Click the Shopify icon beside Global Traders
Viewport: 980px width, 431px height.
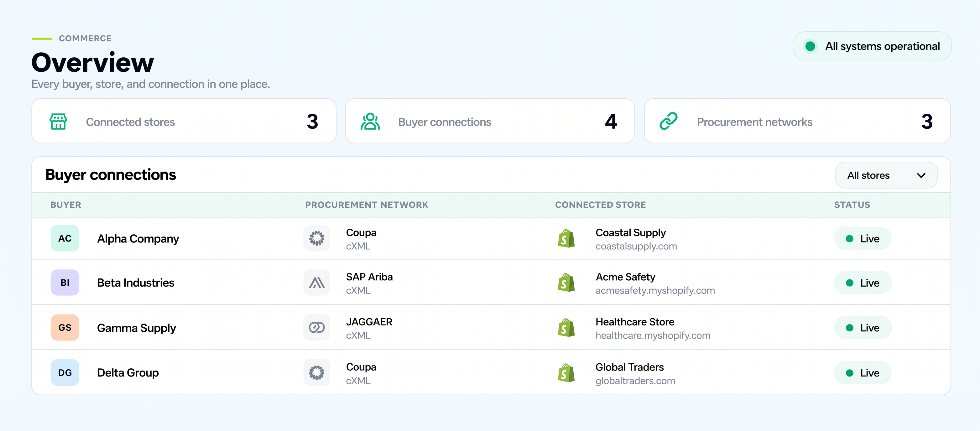566,373
